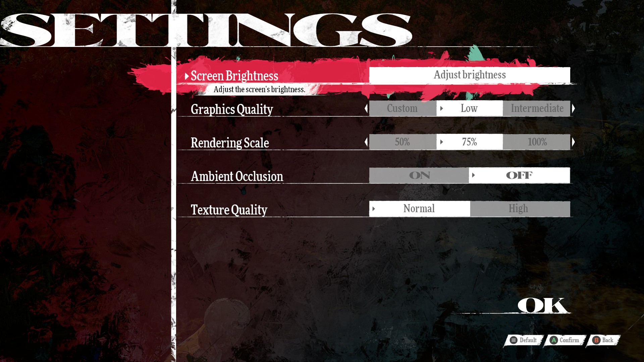Select Intermediate graphics quality option
Image resolution: width=644 pixels, height=362 pixels.
pyautogui.click(x=537, y=108)
